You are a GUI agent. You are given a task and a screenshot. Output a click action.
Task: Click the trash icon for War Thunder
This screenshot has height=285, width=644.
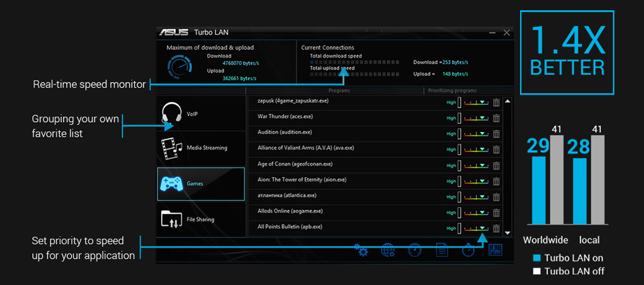coord(496,118)
